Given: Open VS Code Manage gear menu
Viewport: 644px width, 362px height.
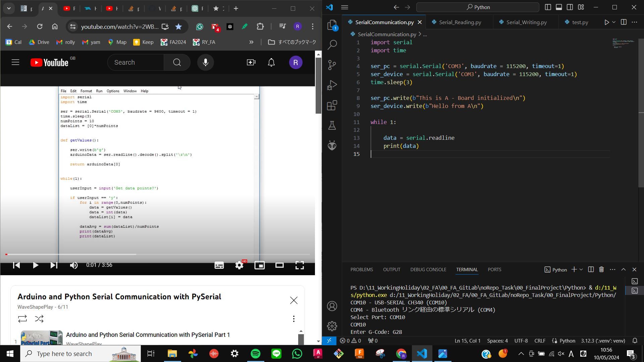Looking at the screenshot, I should (332, 326).
